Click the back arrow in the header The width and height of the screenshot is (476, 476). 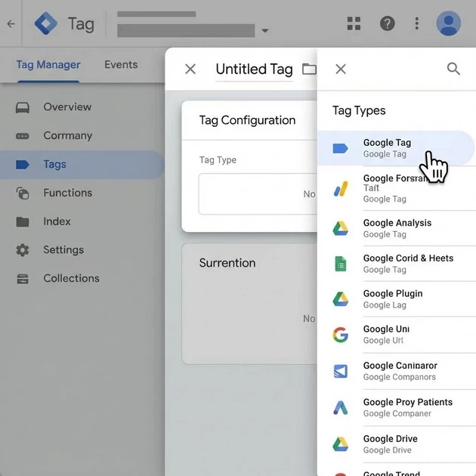11,24
